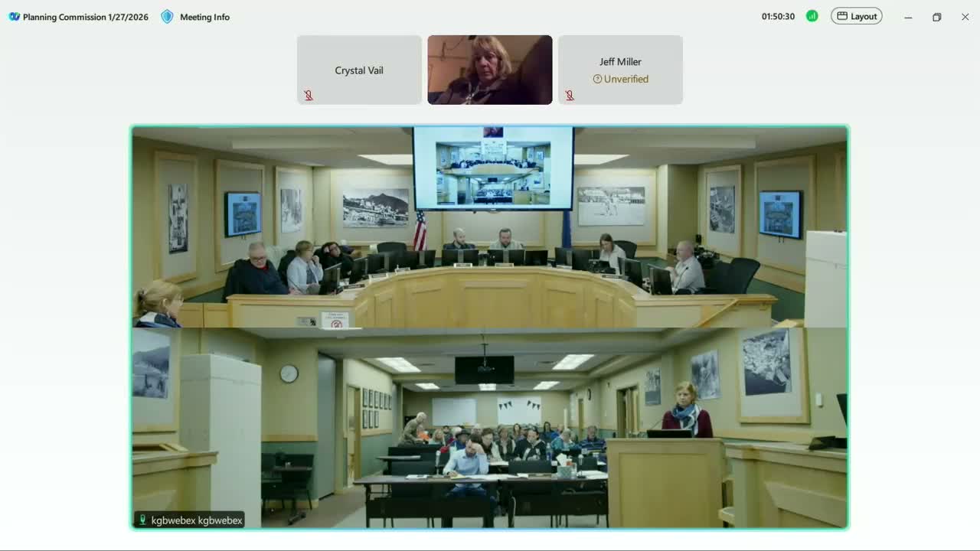
Task: Click the "Unverified" status text
Action: click(626, 79)
